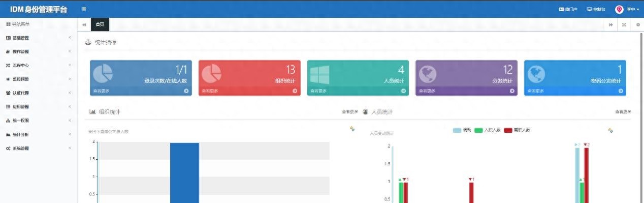Click 查看更多 link beside 组织统计 section
This screenshot has width=644, height=203.
349,111
